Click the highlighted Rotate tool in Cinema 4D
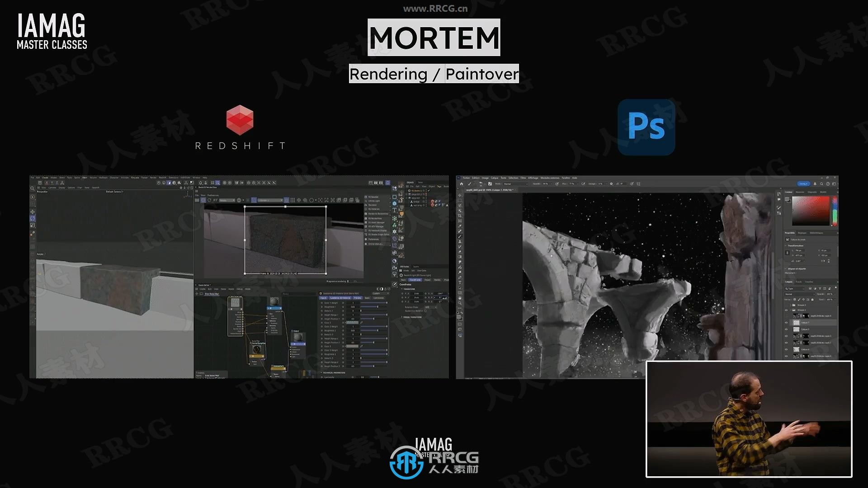The image size is (868, 488). (33, 218)
